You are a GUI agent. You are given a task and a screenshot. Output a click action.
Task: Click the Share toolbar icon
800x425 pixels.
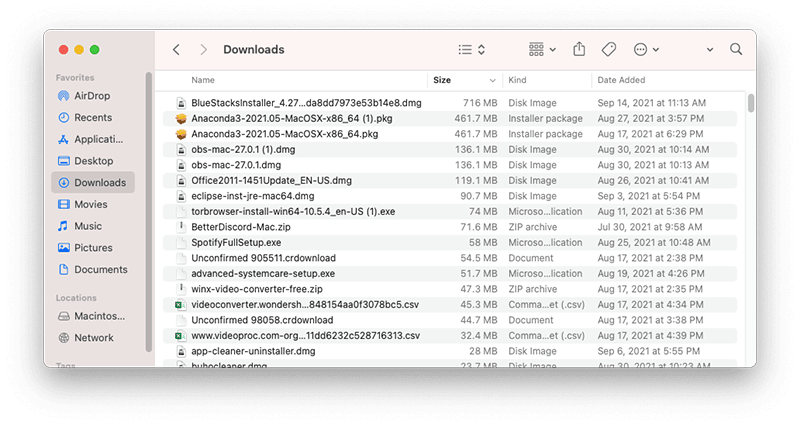579,49
